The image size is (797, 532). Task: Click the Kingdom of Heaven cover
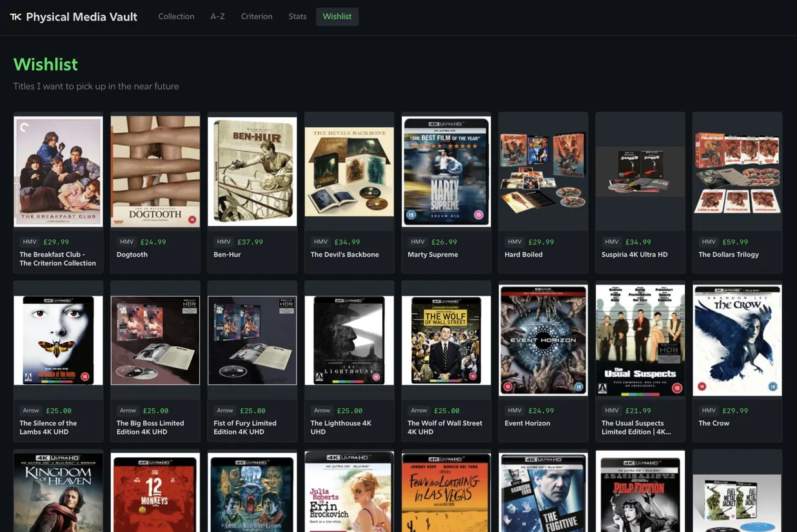coord(58,492)
